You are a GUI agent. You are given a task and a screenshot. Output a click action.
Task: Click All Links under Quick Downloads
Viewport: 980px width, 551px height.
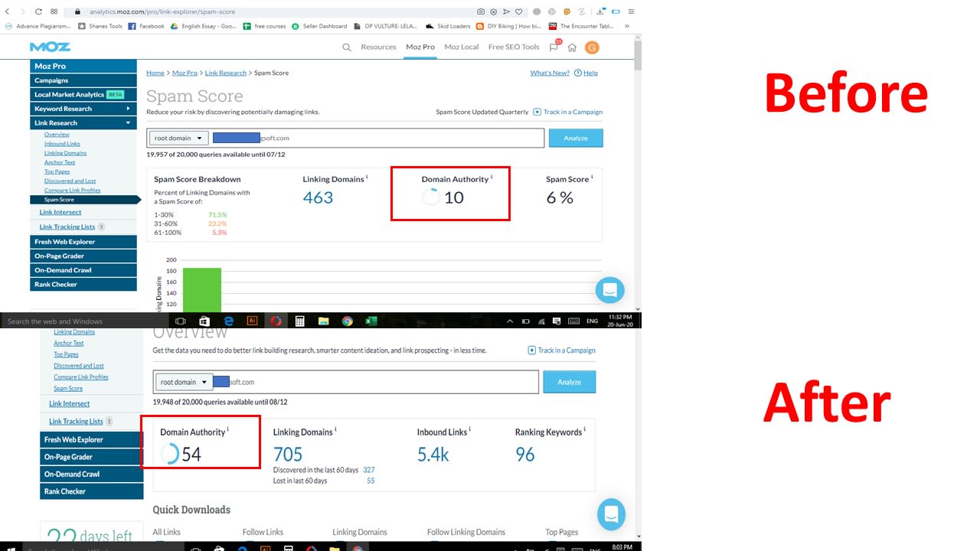coord(167,532)
